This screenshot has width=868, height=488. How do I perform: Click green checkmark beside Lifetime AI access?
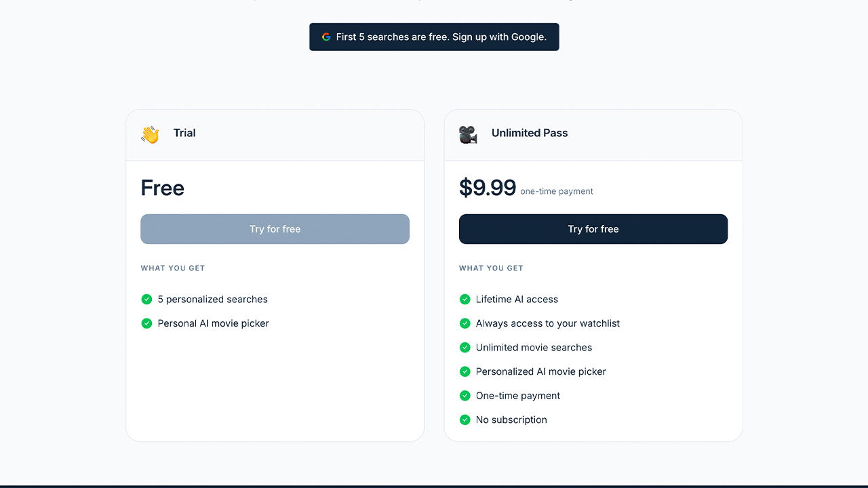click(465, 300)
